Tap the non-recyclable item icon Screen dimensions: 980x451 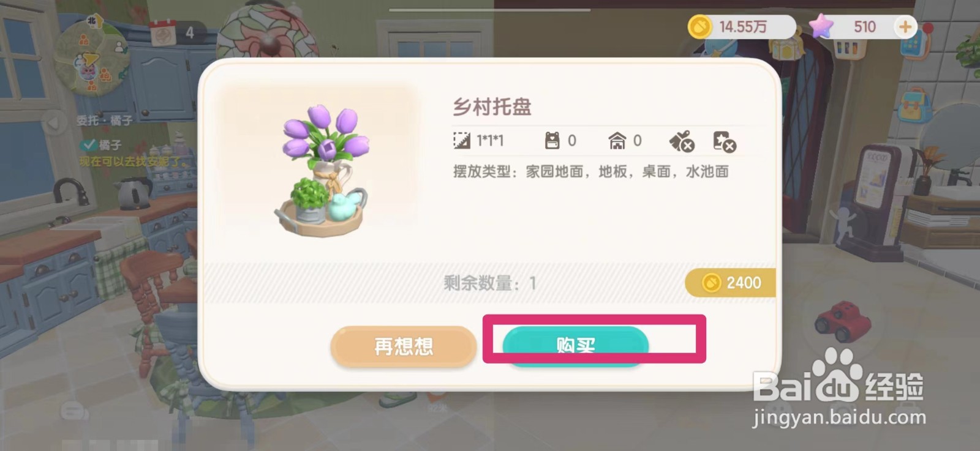(725, 141)
